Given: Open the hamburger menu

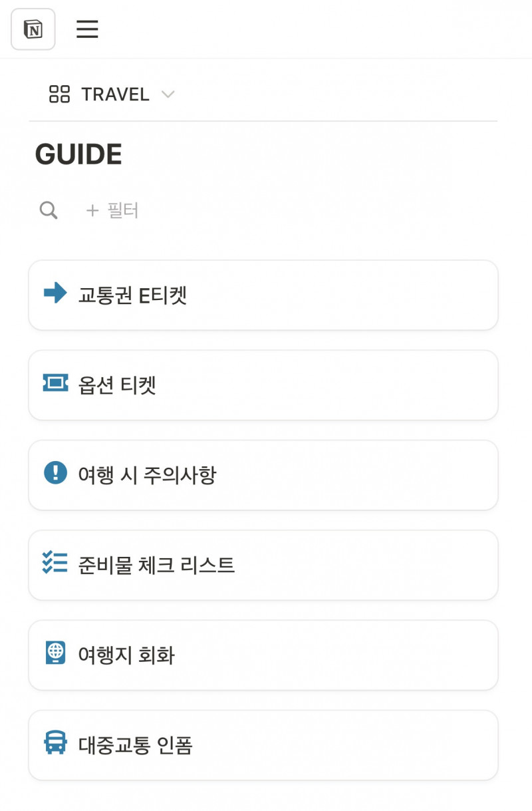Looking at the screenshot, I should (87, 29).
